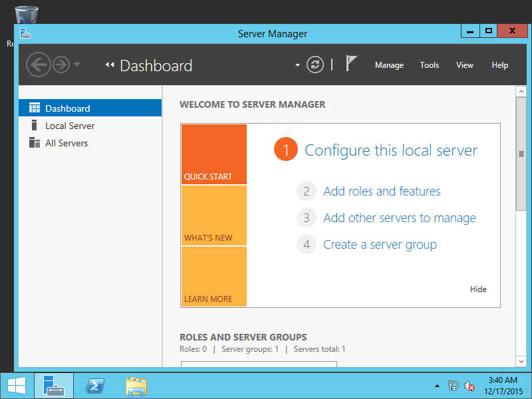Click the Server Manager taskbar icon
This screenshot has height=399, width=532.
click(x=53, y=386)
